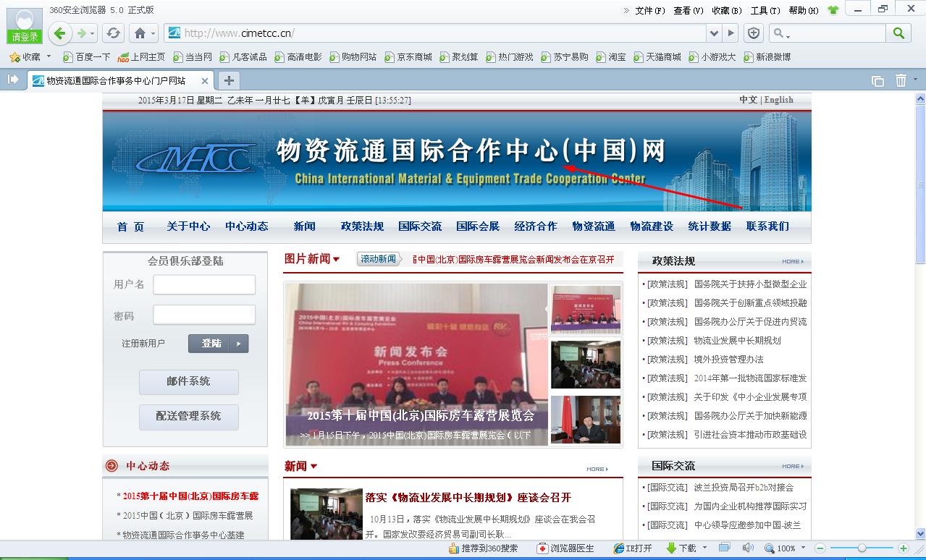
Task: Open 新浪微博 bookmark
Action: [767, 56]
